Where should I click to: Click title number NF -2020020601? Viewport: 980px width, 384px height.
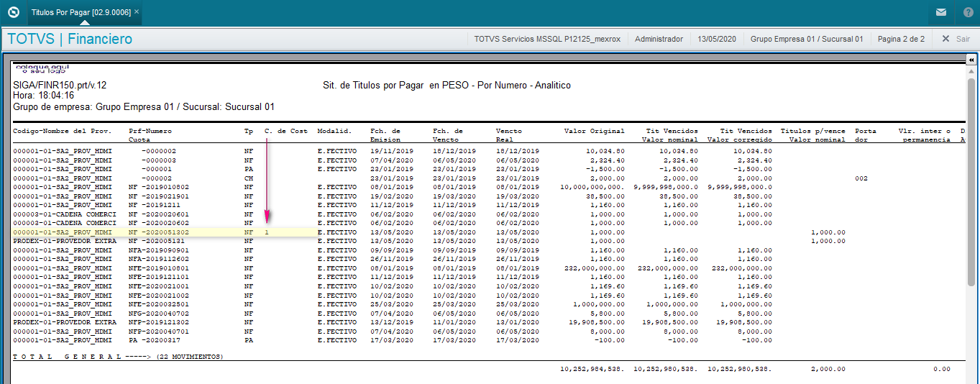pyautogui.click(x=158, y=214)
